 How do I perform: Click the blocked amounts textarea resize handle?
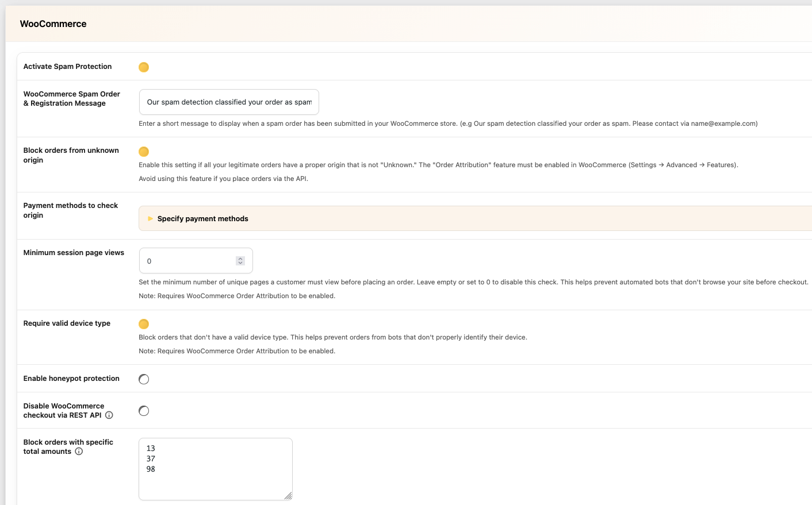[288, 496]
